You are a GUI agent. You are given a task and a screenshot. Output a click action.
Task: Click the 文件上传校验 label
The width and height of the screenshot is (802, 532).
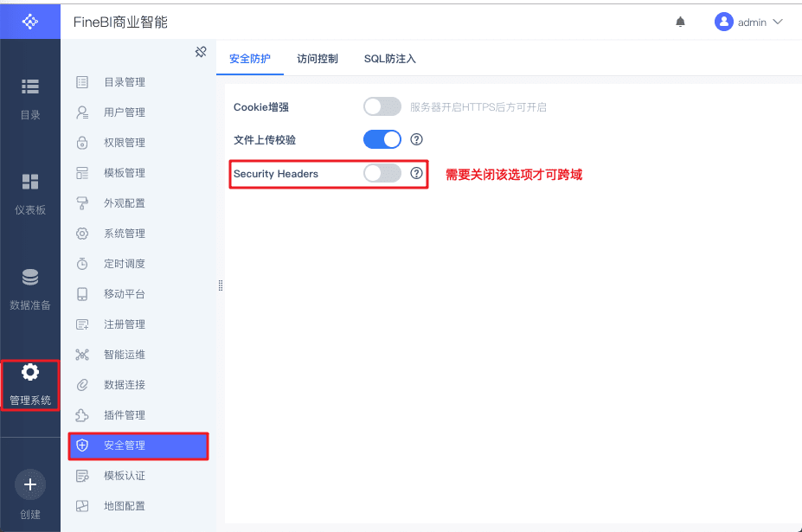click(265, 139)
